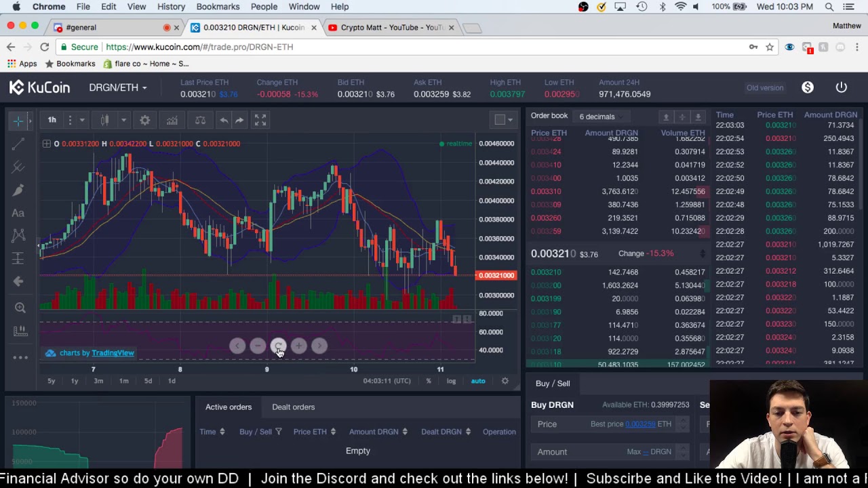Zoom in chart with plus round button

[x=299, y=346]
